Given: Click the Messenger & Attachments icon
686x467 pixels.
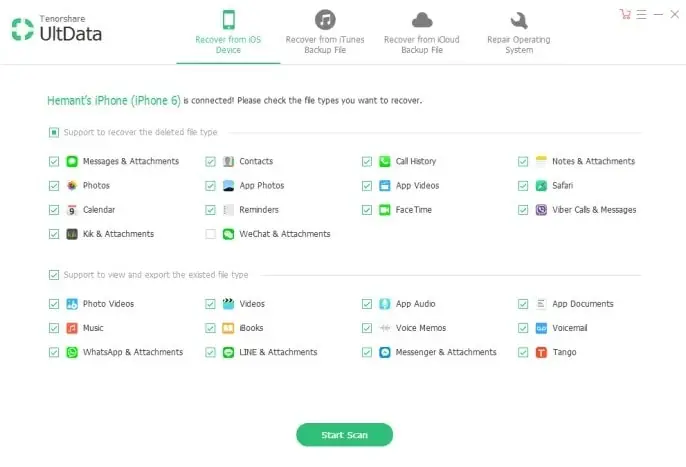Looking at the screenshot, I should (385, 352).
